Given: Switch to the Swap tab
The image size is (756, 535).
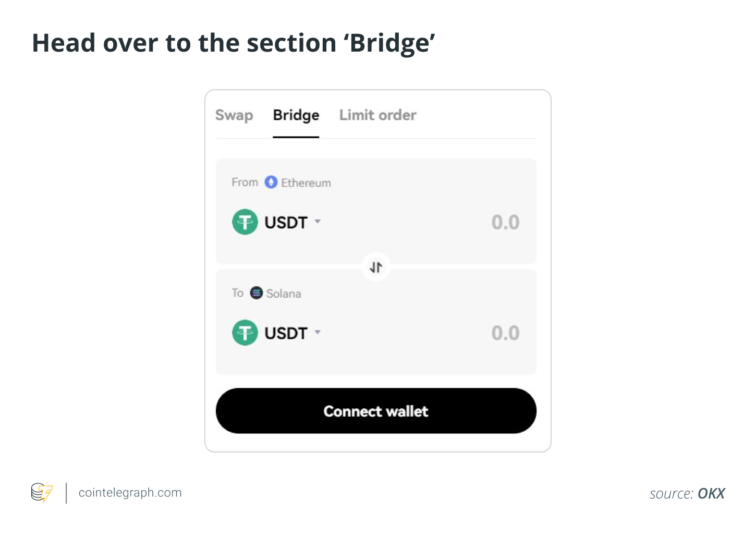Looking at the screenshot, I should tap(234, 115).
